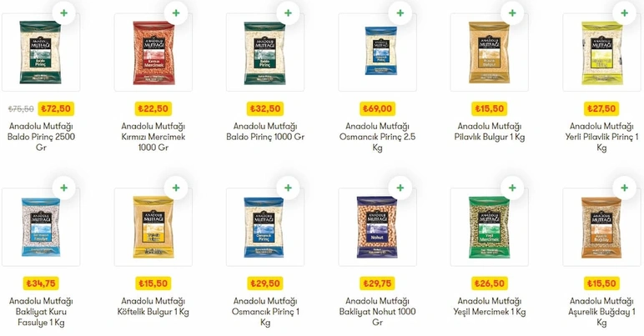Add Baldo Pirinç 1000 Gr with plus button

tap(288, 13)
